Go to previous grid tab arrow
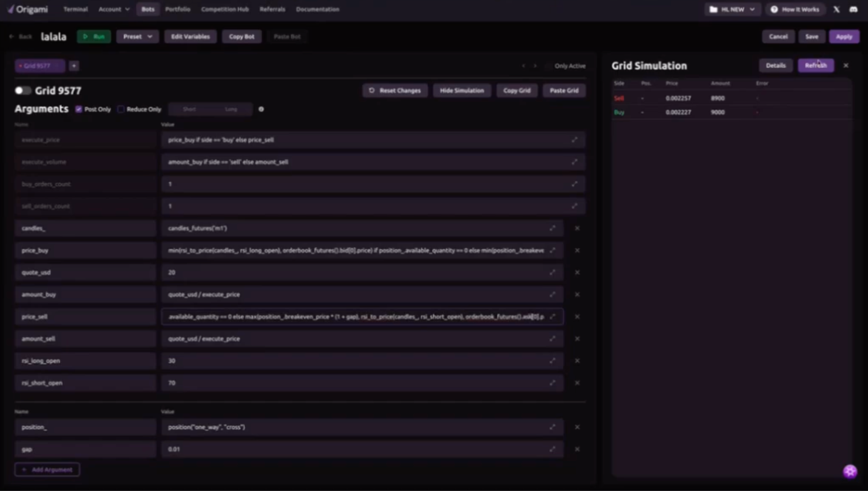The height and width of the screenshot is (491, 868). (x=523, y=66)
